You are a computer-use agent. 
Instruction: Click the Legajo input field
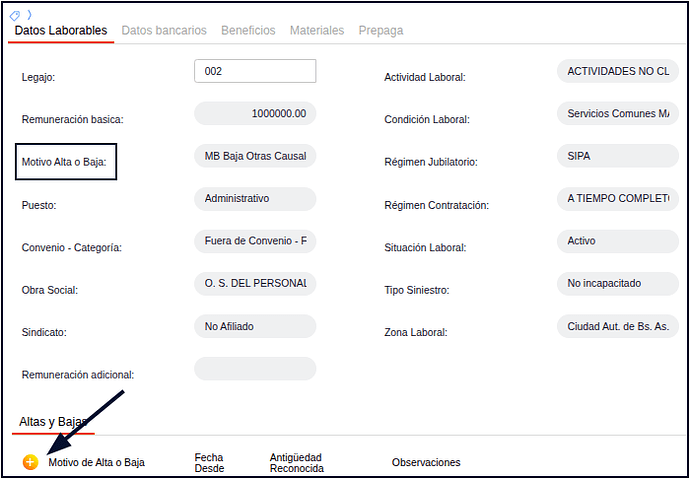pos(255,71)
